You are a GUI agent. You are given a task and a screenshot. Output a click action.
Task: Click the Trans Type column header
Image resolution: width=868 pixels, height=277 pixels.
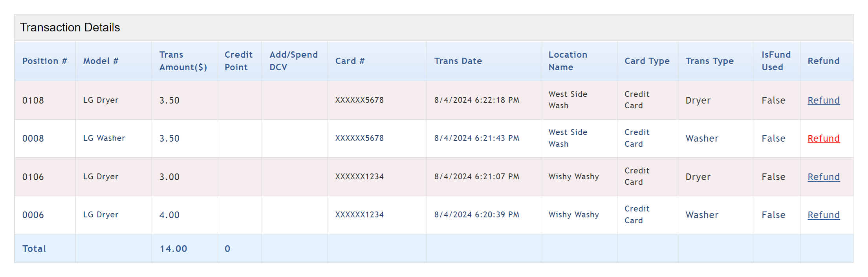click(x=709, y=61)
